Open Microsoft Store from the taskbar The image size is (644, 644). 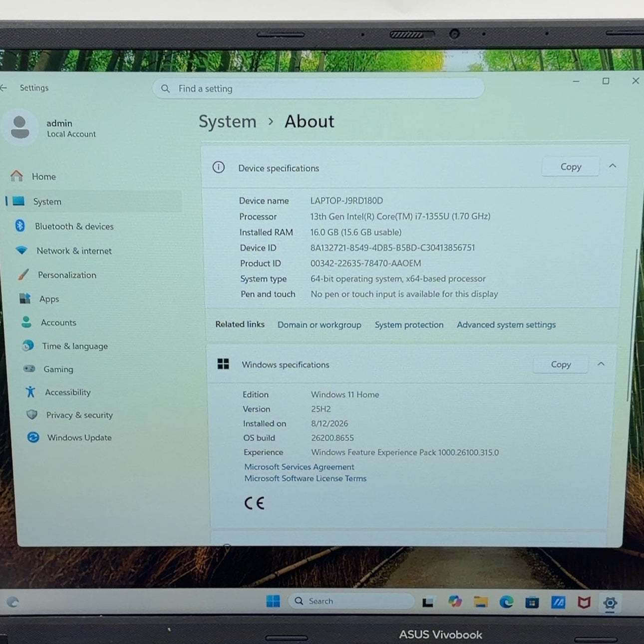pyautogui.click(x=532, y=603)
